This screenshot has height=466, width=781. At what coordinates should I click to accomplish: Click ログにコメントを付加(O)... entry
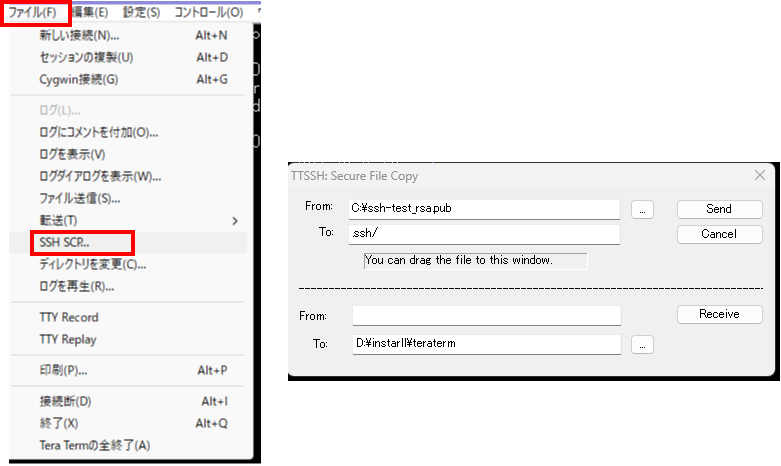[98, 132]
